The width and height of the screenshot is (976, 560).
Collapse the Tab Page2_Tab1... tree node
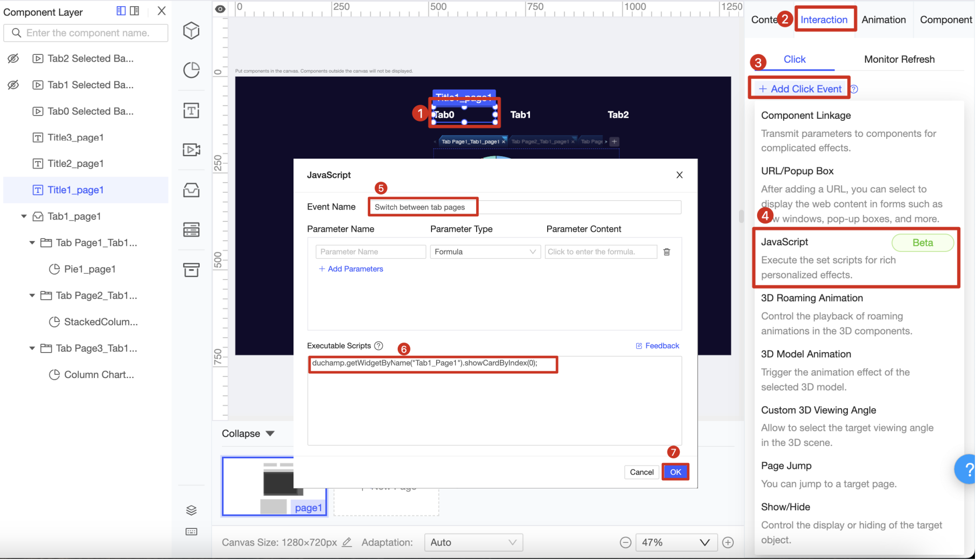tap(32, 296)
